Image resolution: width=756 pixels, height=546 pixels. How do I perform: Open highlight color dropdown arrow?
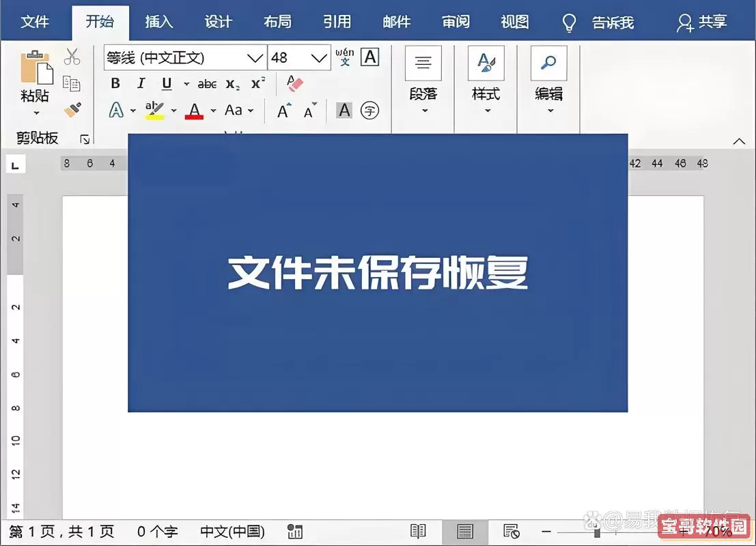173,111
